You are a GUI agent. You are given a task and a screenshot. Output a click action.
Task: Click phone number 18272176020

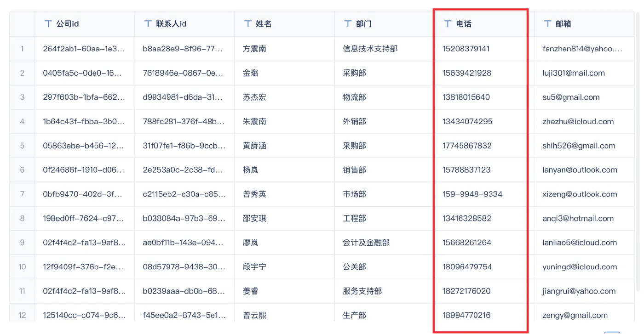pos(467,291)
